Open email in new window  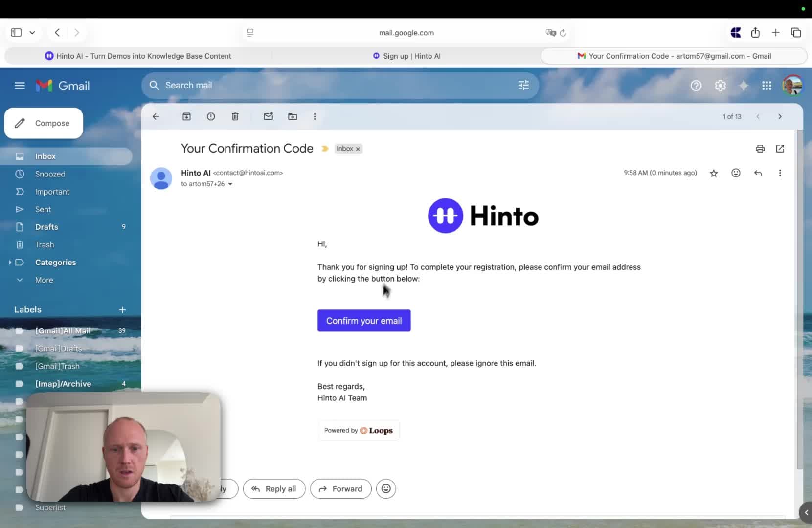[x=780, y=148]
